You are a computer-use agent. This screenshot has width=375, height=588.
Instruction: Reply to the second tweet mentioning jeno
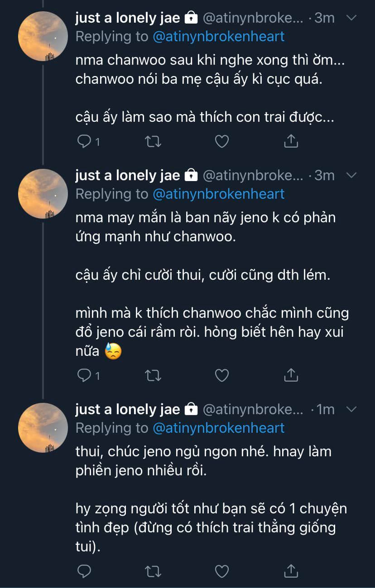[84, 375]
